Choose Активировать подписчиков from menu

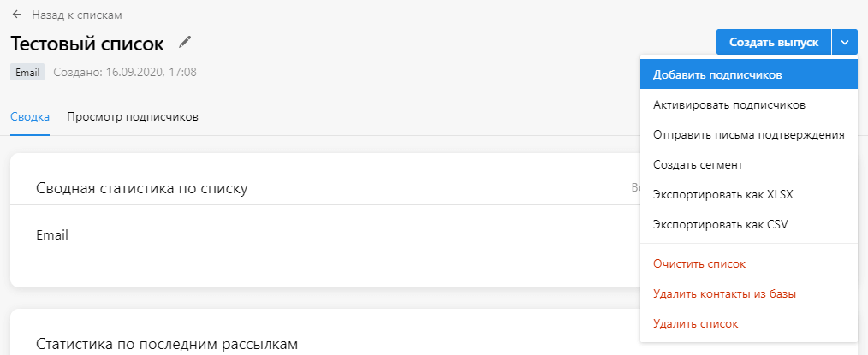tap(728, 104)
